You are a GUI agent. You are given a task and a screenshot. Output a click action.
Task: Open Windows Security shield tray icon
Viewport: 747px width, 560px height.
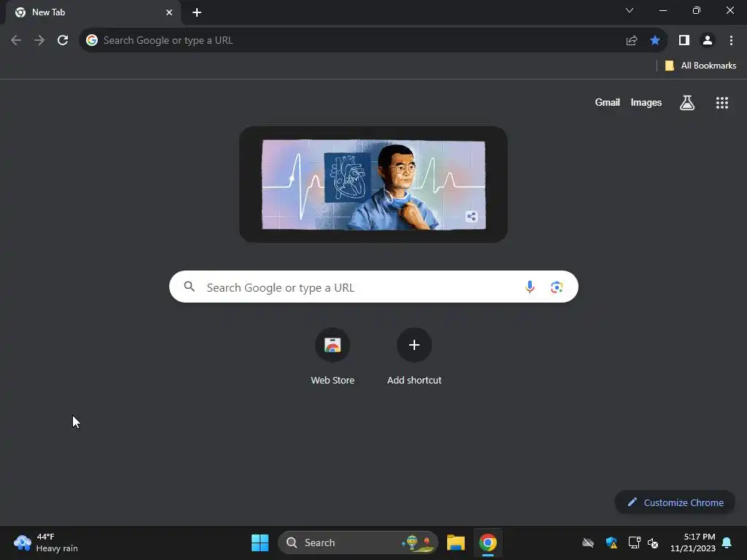[x=611, y=542]
